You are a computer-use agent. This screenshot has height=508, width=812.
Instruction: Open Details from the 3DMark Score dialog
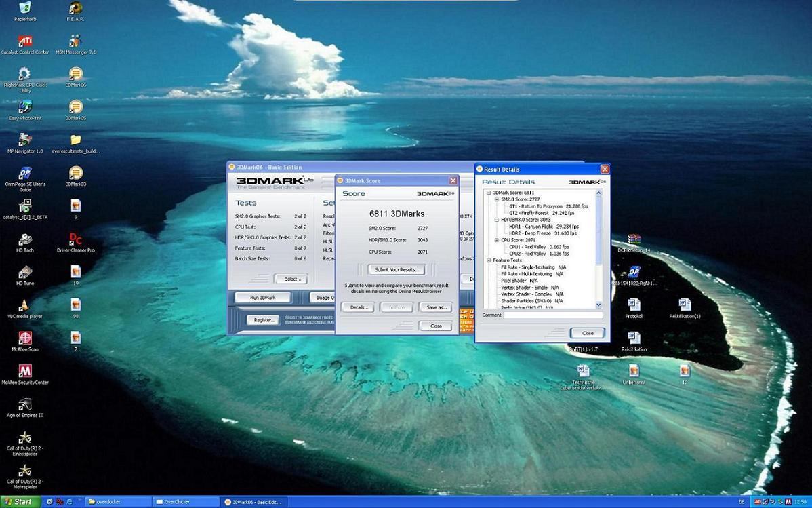(359, 307)
